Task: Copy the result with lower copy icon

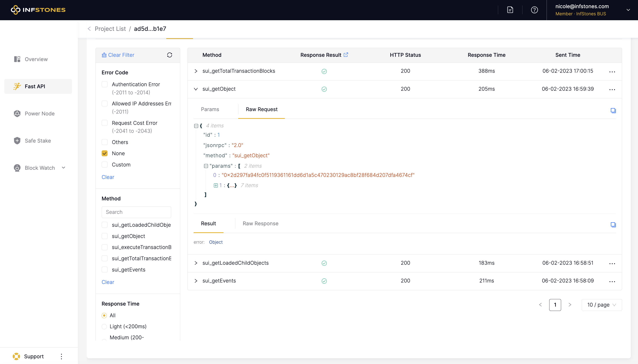Action: point(613,224)
